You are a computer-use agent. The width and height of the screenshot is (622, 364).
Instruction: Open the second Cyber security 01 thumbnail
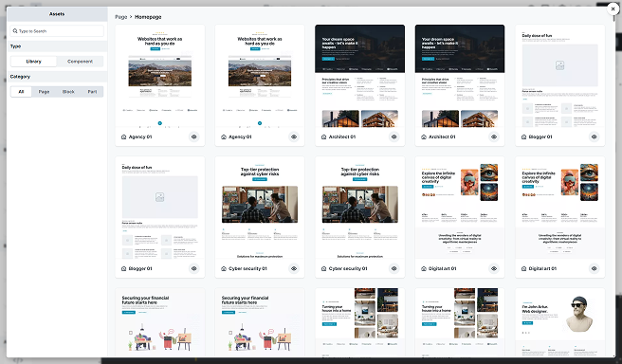359,208
